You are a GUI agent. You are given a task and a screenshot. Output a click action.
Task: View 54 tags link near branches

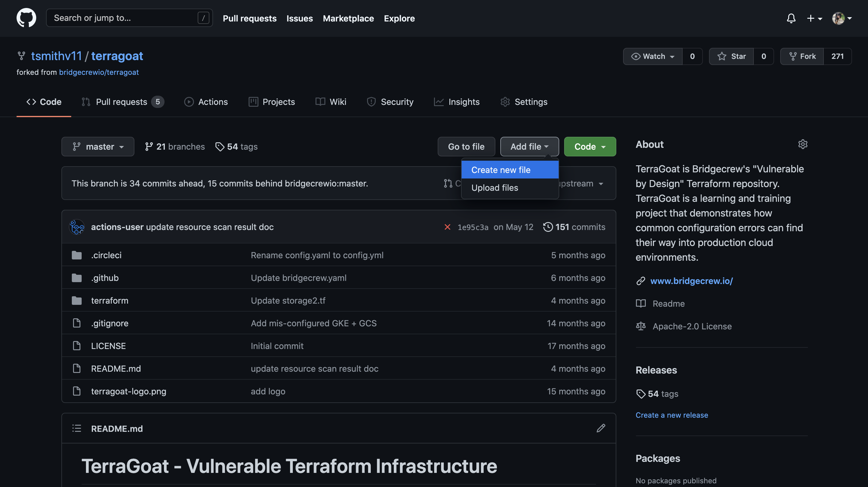[x=236, y=147]
